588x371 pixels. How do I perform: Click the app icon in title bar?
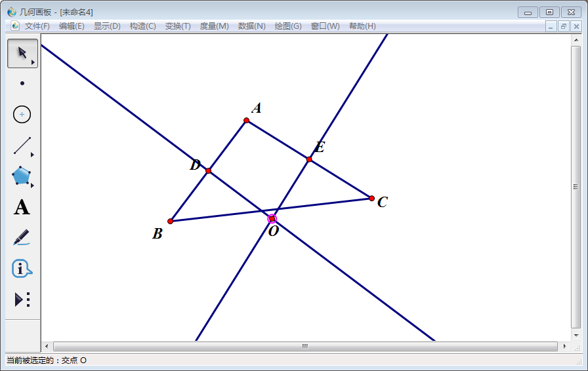[12, 12]
